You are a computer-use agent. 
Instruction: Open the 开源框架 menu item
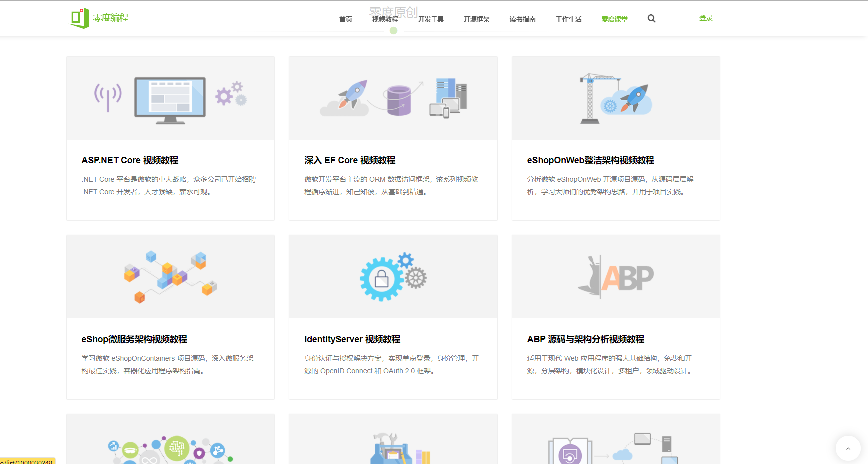click(x=477, y=19)
